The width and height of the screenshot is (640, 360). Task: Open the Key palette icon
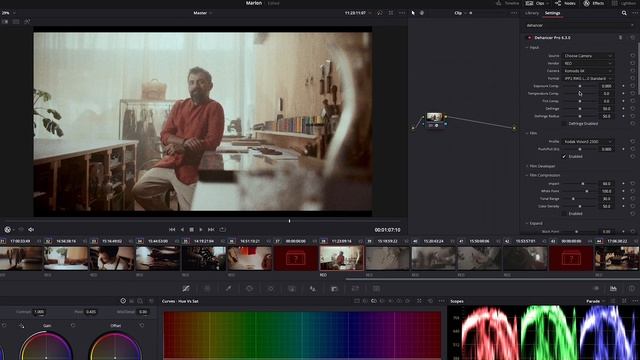tap(334, 289)
